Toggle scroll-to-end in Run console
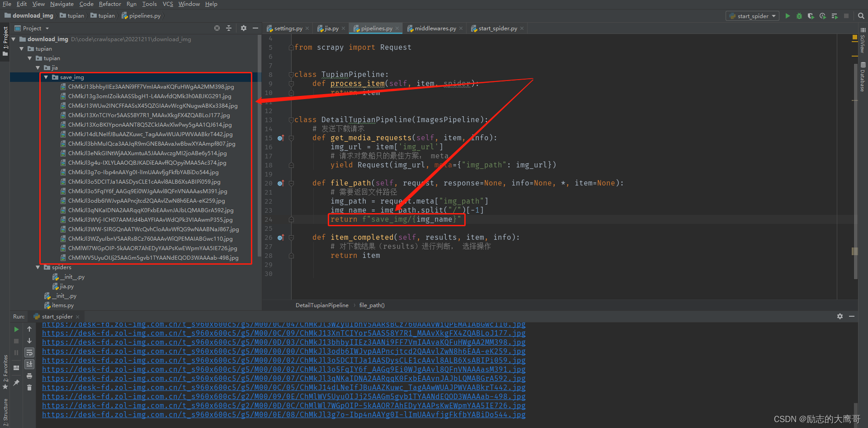The height and width of the screenshot is (428, 868). pyautogui.click(x=29, y=364)
